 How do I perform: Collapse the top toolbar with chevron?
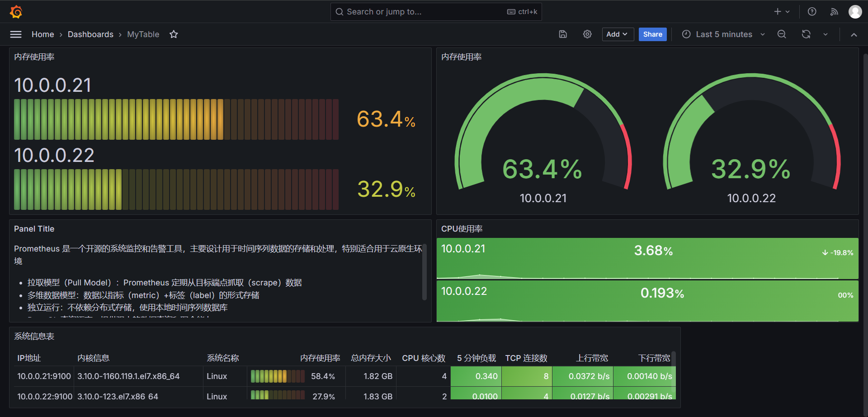[x=854, y=35]
